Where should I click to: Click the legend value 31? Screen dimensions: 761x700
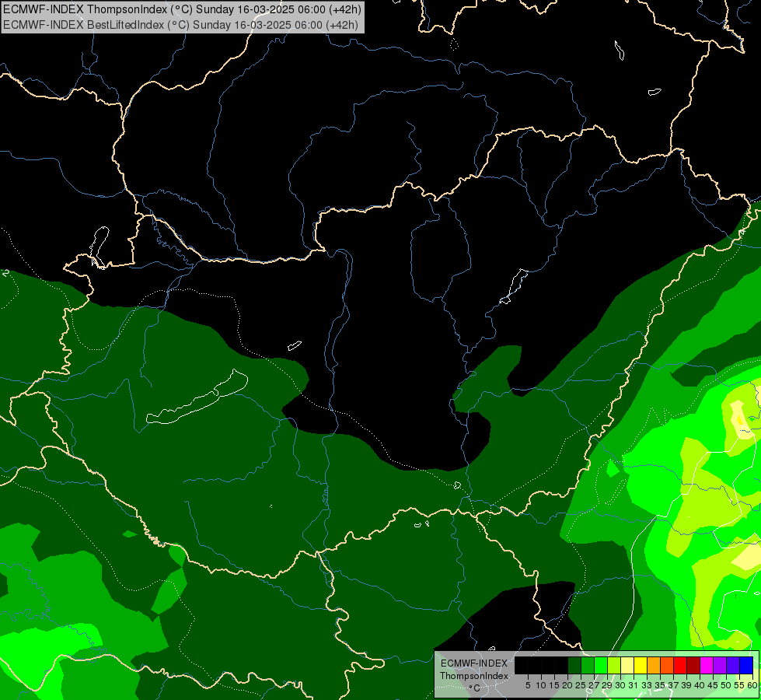634,685
